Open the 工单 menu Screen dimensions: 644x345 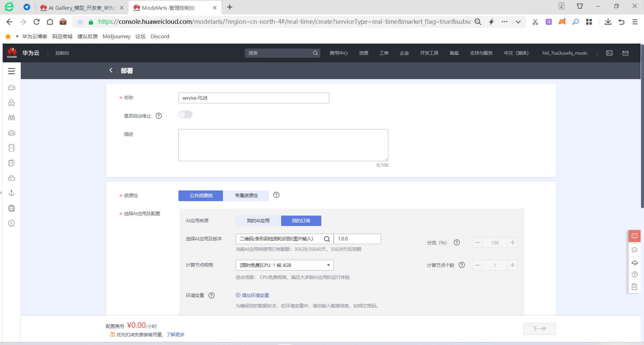(x=384, y=53)
